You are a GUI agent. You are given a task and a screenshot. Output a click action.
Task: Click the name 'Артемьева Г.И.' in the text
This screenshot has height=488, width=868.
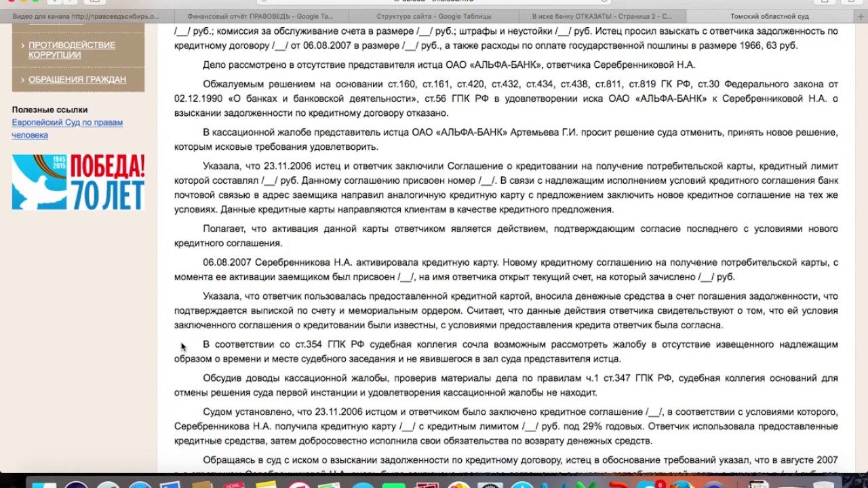pyautogui.click(x=543, y=132)
